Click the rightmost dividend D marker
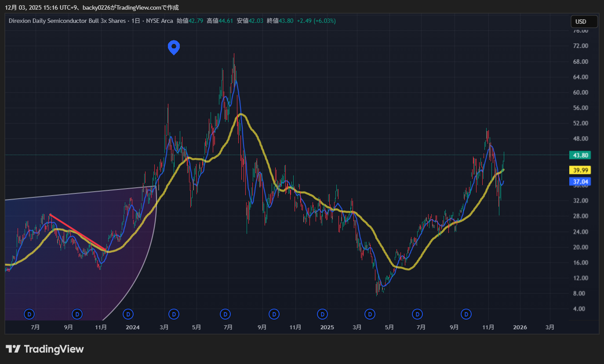 click(x=466, y=314)
